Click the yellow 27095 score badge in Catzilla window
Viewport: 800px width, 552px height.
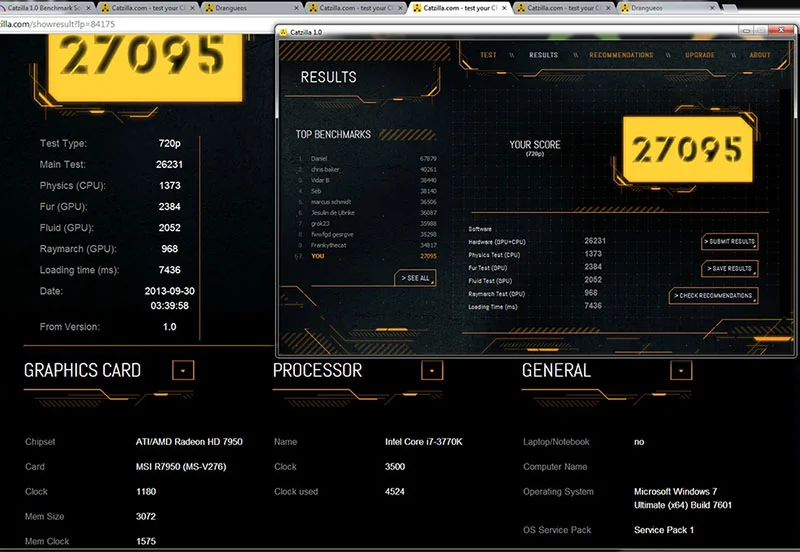(x=688, y=149)
